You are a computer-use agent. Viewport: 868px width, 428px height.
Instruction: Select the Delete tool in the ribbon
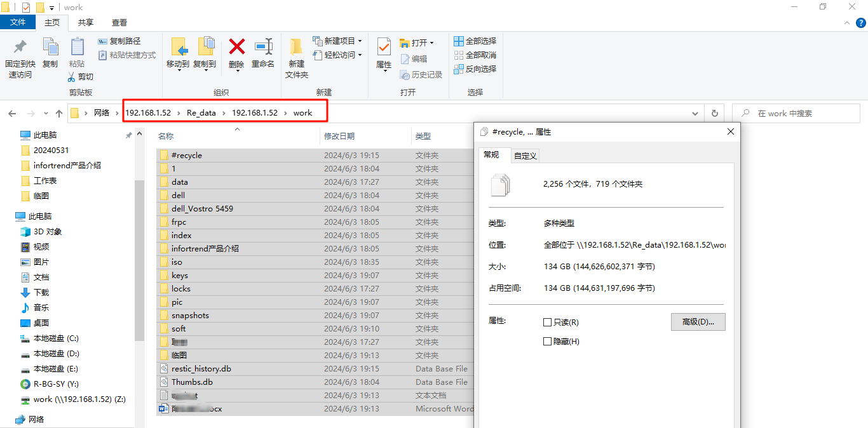(x=236, y=55)
